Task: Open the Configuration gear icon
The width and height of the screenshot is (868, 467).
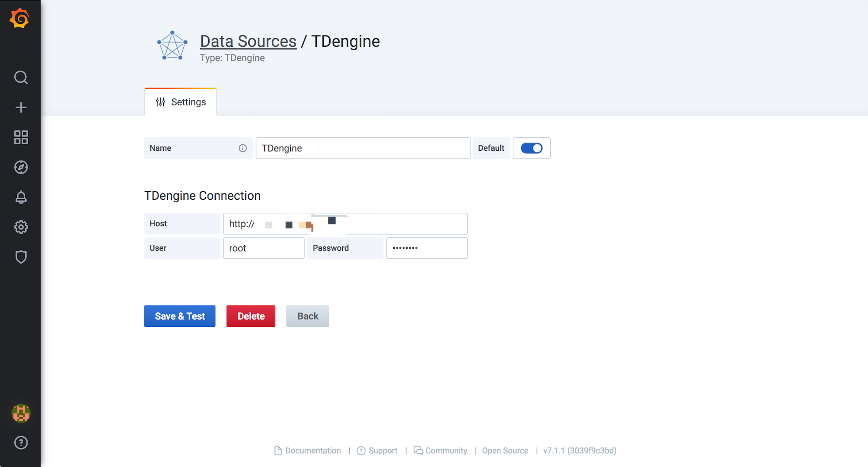Action: tap(21, 227)
